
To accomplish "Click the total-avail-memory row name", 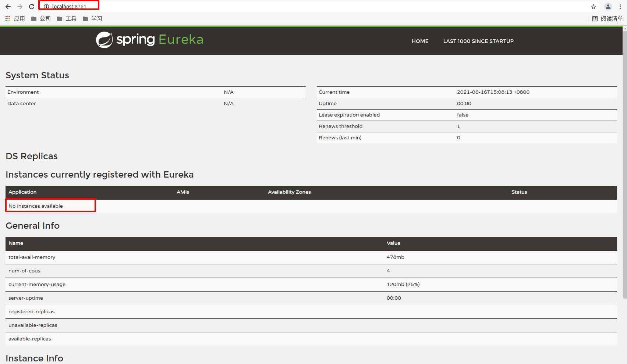I will pyautogui.click(x=32, y=257).
